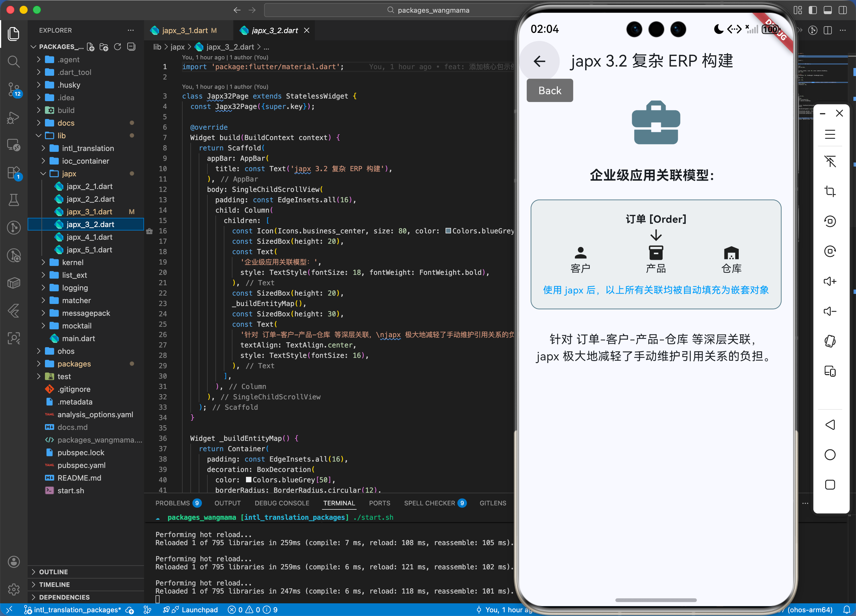This screenshot has width=856, height=616.
Task: Open the Search view in activity bar
Action: click(x=14, y=61)
